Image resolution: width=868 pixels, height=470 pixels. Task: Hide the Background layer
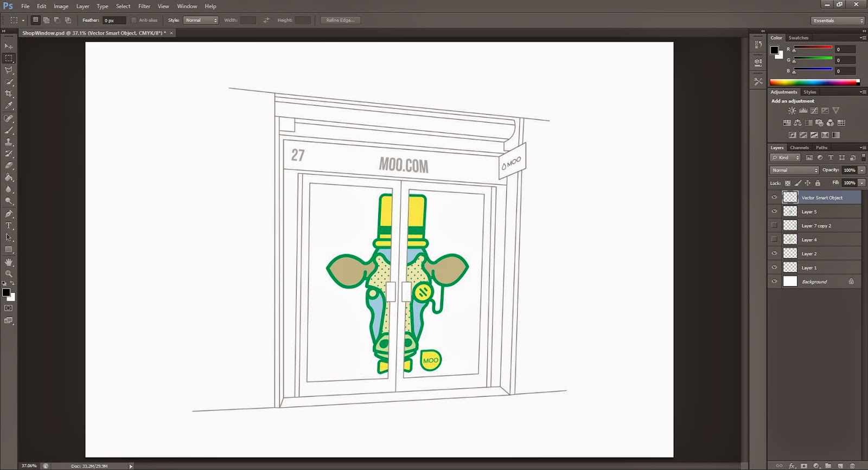(x=774, y=281)
